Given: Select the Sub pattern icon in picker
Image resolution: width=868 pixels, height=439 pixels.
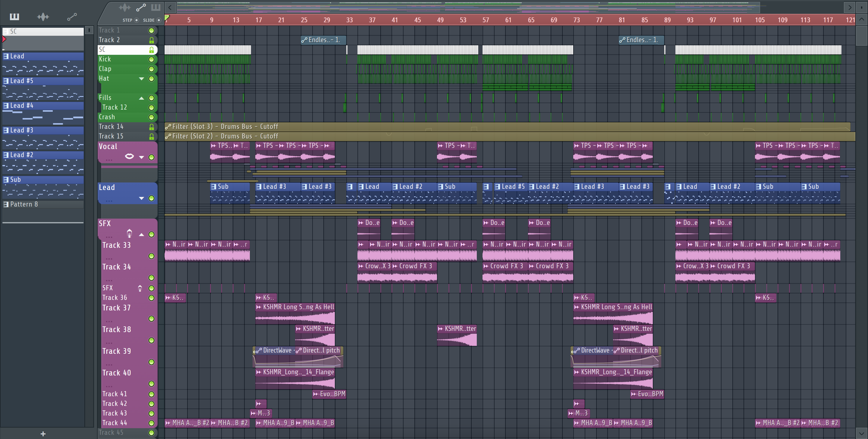Looking at the screenshot, I should (6, 179).
